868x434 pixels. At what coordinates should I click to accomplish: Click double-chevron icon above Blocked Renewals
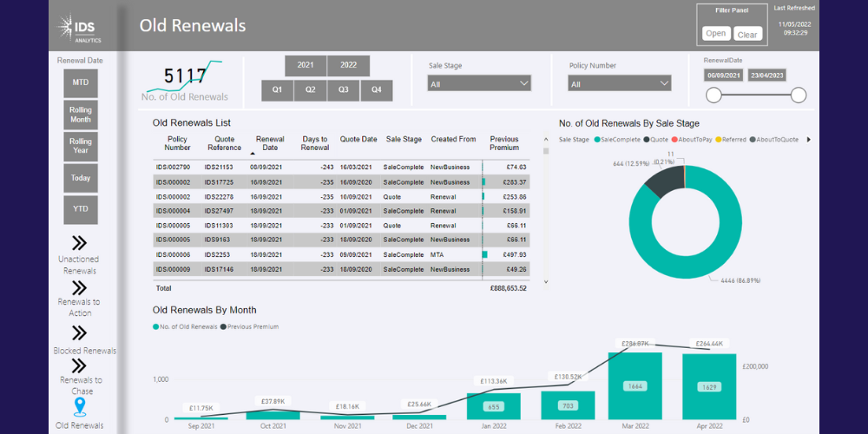pyautogui.click(x=79, y=332)
